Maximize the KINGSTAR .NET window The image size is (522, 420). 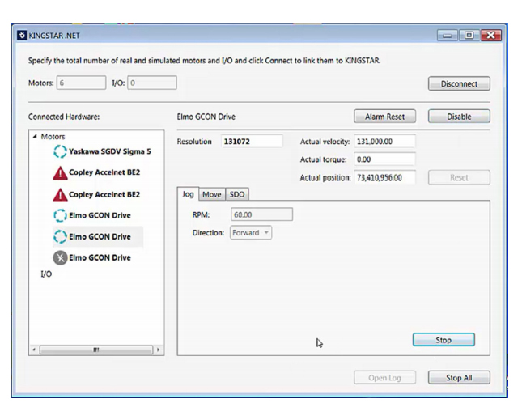point(469,36)
